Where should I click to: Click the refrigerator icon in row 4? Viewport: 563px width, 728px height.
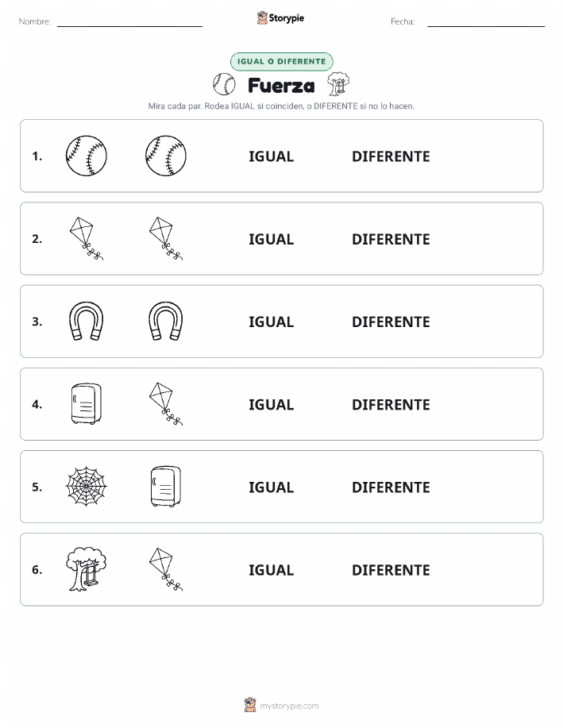point(87,404)
